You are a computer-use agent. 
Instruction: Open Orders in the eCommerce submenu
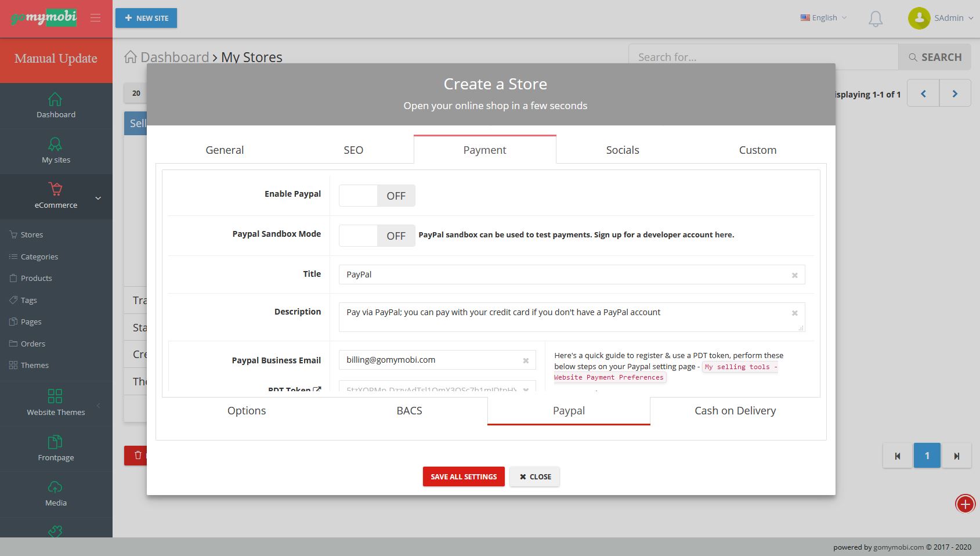pos(32,344)
